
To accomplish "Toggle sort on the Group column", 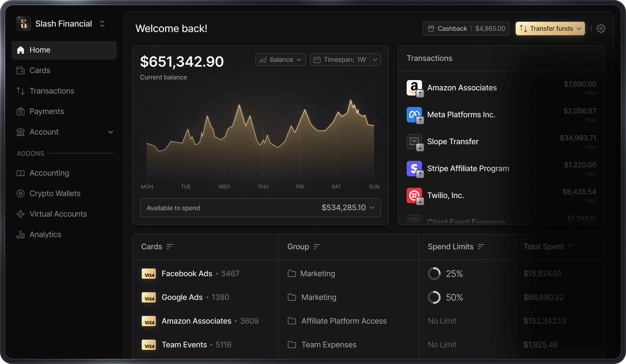I will pos(317,246).
